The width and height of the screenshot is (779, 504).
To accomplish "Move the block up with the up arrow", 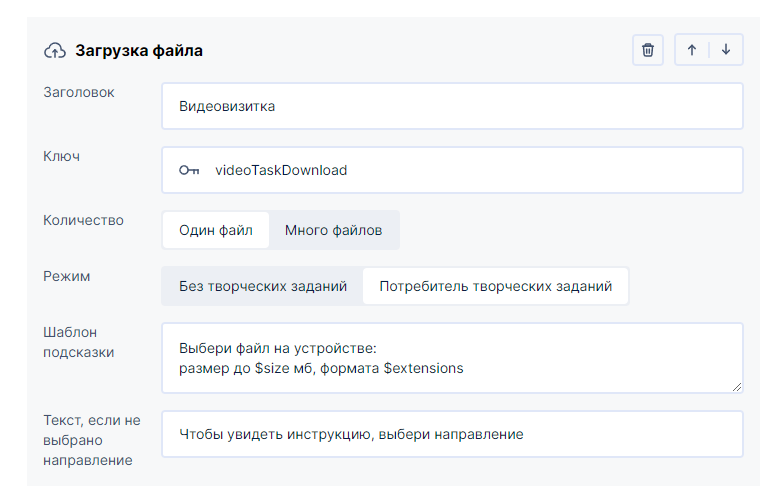I will coord(692,50).
